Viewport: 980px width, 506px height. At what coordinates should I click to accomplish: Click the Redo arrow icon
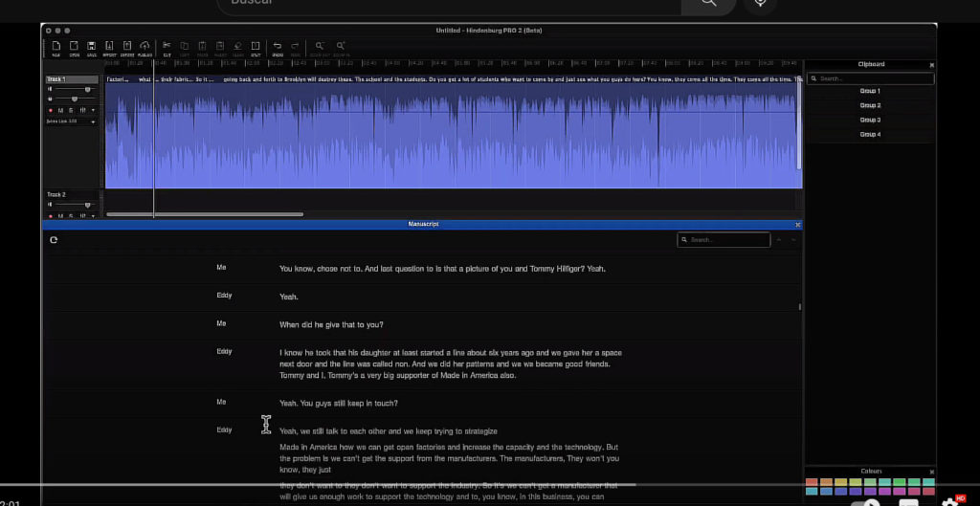[295, 48]
